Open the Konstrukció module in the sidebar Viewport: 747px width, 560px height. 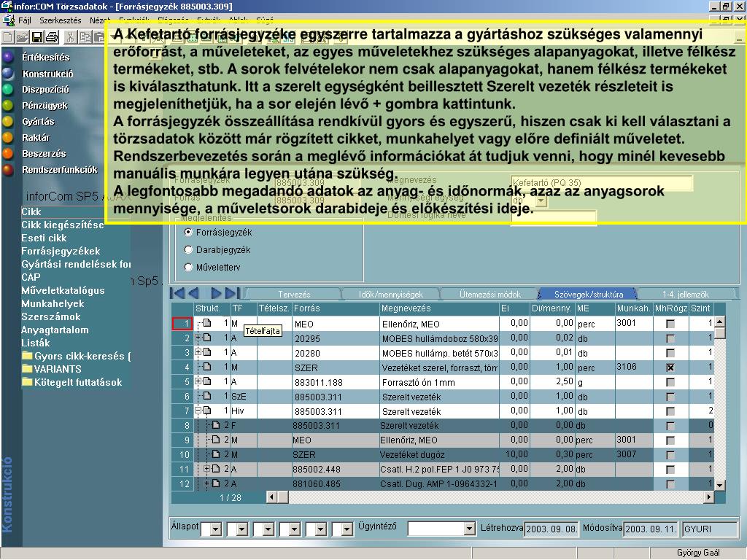pyautogui.click(x=47, y=74)
